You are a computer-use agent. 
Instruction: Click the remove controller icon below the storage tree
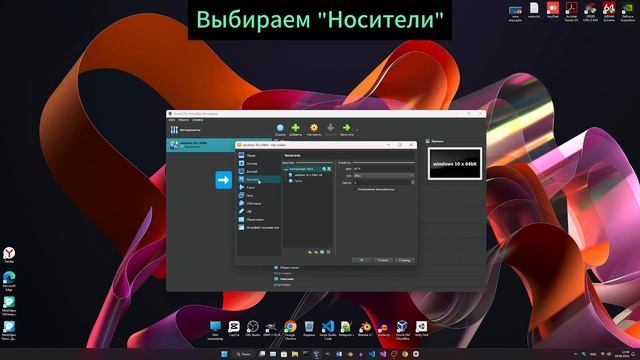[x=316, y=252]
